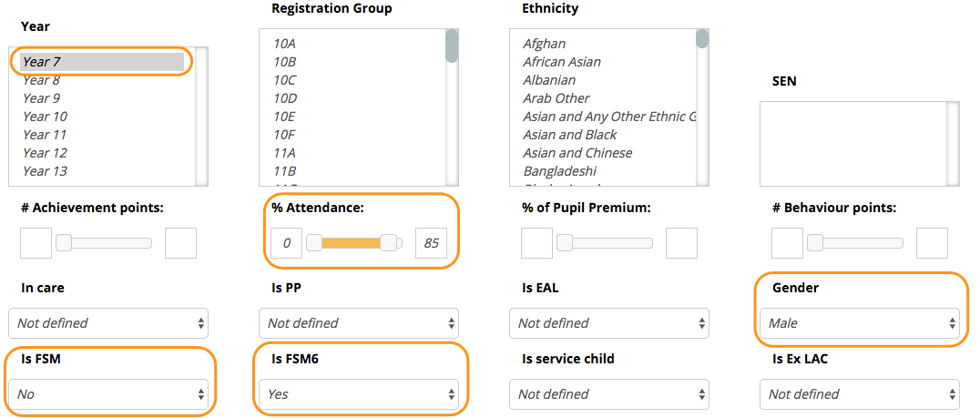Open the Is Ex LAC dropdown
The height and width of the screenshot is (418, 980).
860,394
